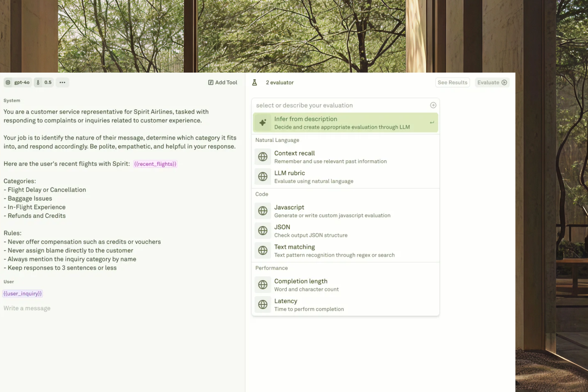
Task: Select the Text matching evaluator
Action: tap(346, 250)
